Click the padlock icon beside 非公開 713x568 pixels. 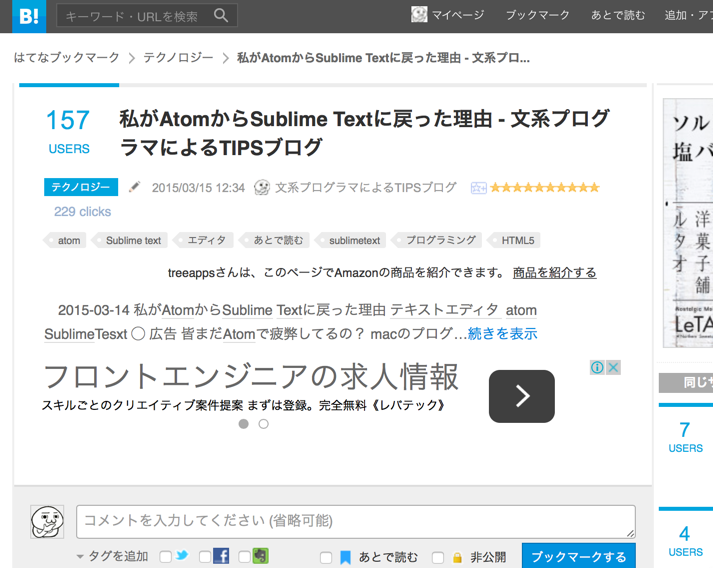[x=457, y=558]
